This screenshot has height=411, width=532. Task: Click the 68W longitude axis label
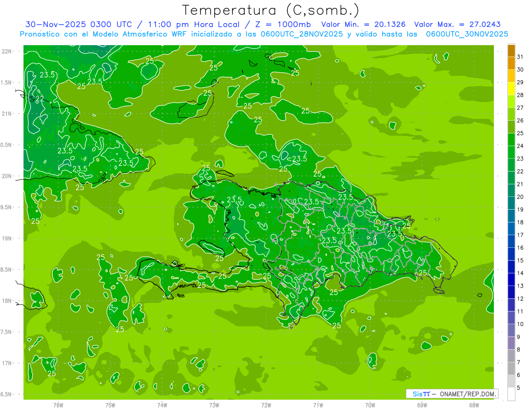pyautogui.click(x=474, y=405)
